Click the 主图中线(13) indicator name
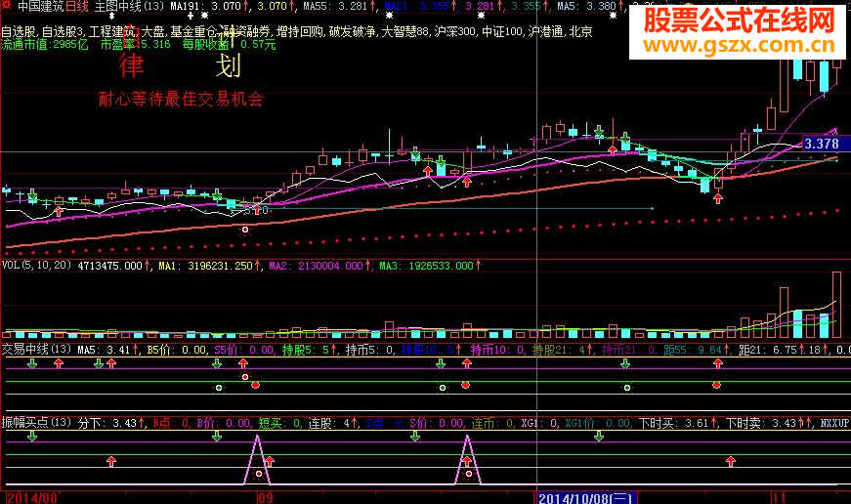Image resolution: width=851 pixels, height=504 pixels. click(129, 7)
